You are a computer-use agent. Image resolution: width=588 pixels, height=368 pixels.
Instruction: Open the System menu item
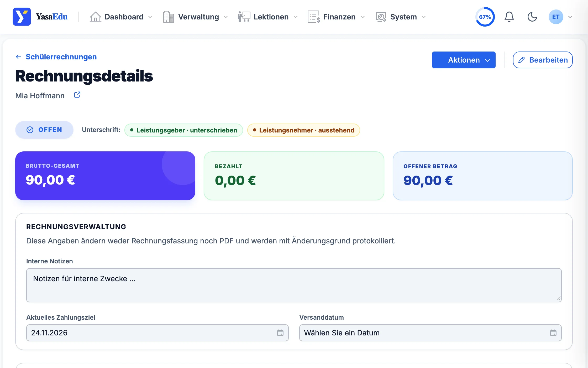coord(401,17)
